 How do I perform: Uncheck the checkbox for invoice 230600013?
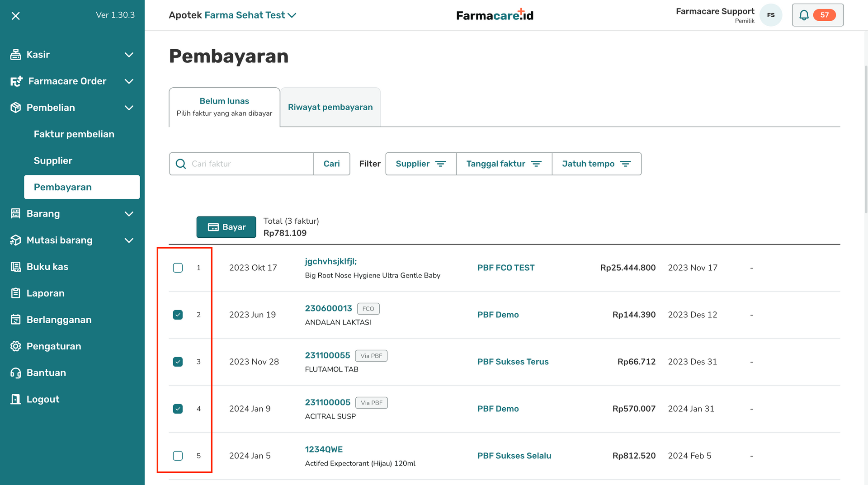pyautogui.click(x=178, y=315)
